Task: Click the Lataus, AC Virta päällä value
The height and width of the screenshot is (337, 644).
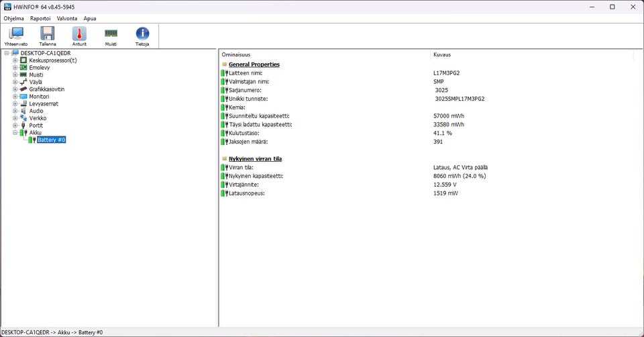Action: 460,167
